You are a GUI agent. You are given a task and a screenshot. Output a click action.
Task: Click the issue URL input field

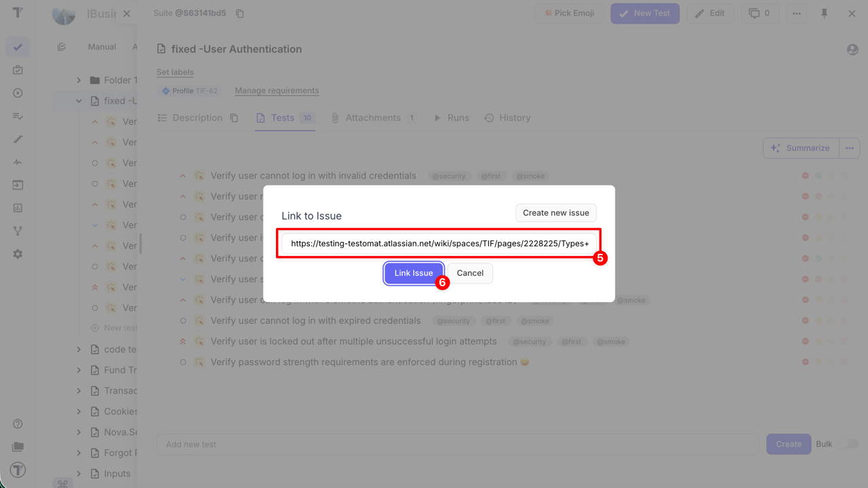[438, 243]
